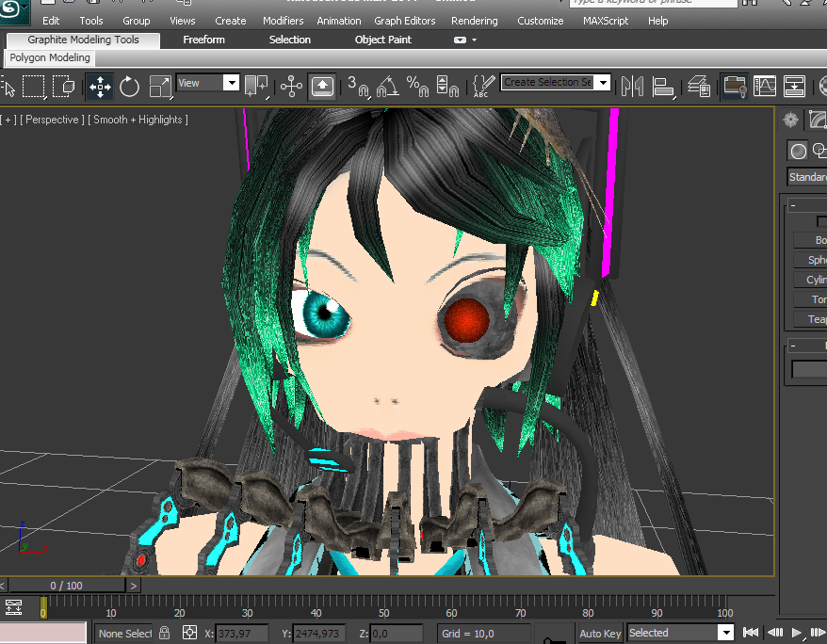The height and width of the screenshot is (644, 827).
Task: Open the [+] viewport general menu
Action: point(8,120)
